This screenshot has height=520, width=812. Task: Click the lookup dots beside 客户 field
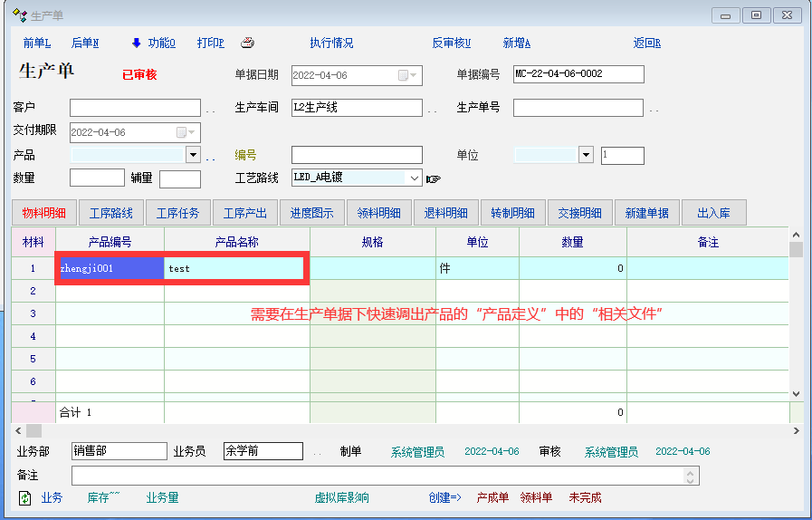pos(210,110)
